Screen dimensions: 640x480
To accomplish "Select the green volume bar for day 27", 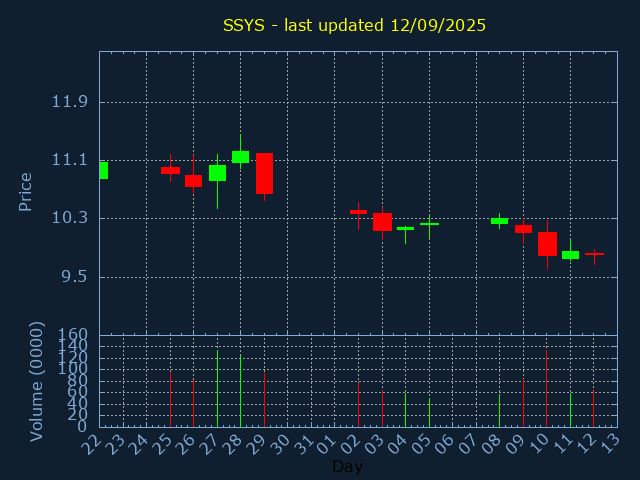I will coord(218,389).
